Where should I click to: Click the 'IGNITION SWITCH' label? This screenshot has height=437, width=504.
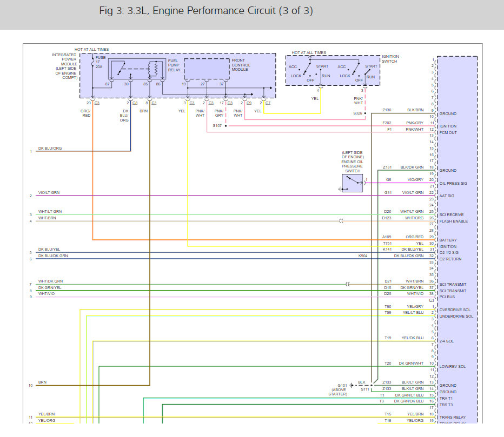click(390, 59)
